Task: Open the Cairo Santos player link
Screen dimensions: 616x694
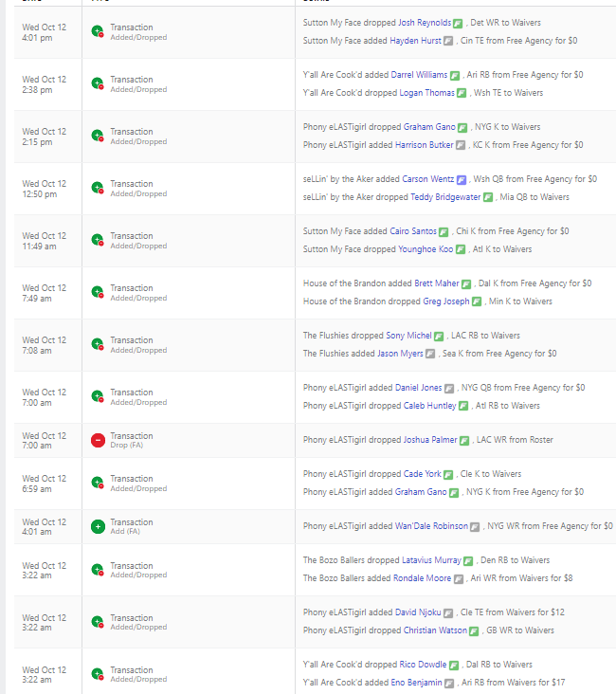Action: tap(412, 231)
